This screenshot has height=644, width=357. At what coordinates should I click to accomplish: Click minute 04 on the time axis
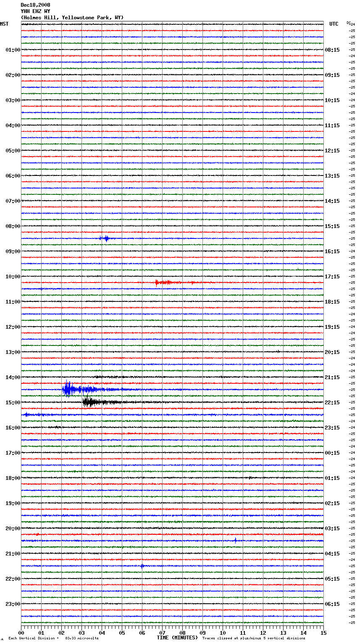click(102, 633)
